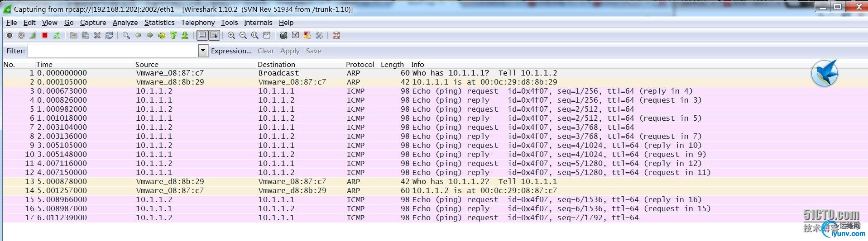Toggle auto scroll during live capture
Viewport: 868px width, 241px height.
coord(214,35)
